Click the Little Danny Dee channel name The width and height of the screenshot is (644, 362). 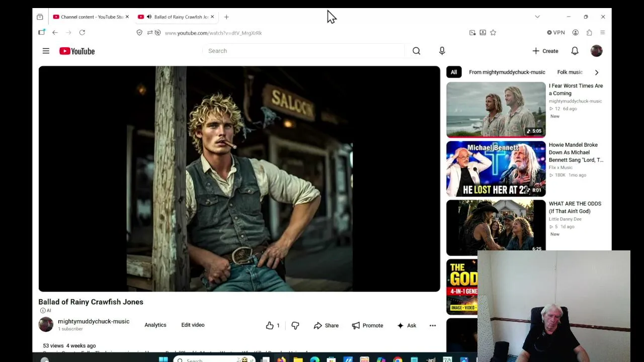pos(565,219)
